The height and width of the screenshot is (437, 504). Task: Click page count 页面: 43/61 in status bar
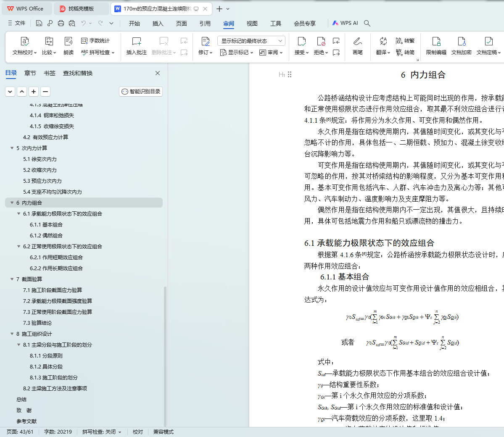pyautogui.click(x=20, y=432)
